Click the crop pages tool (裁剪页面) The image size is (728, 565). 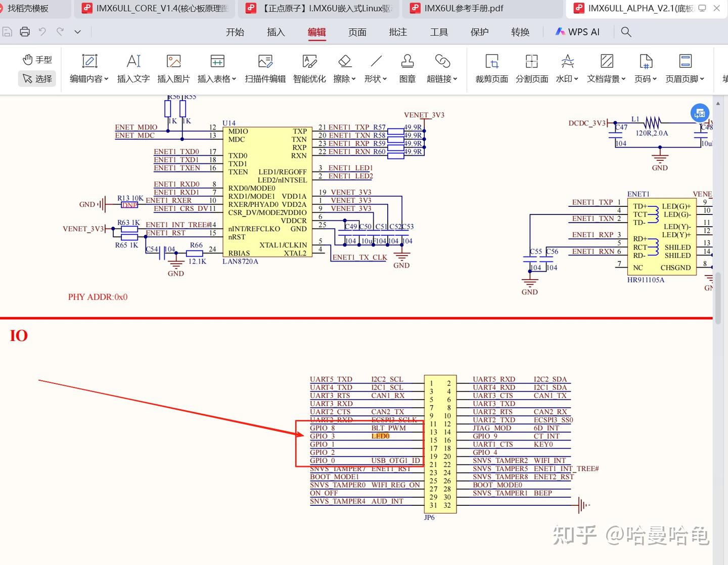click(491, 68)
